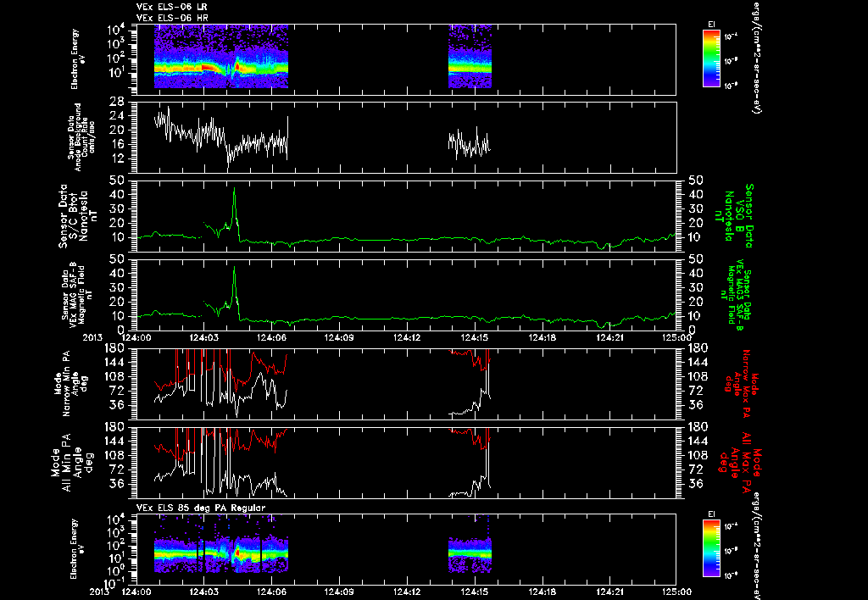Click the 16 tick on the count rate axis
This screenshot has height=600, width=868.
117,144
